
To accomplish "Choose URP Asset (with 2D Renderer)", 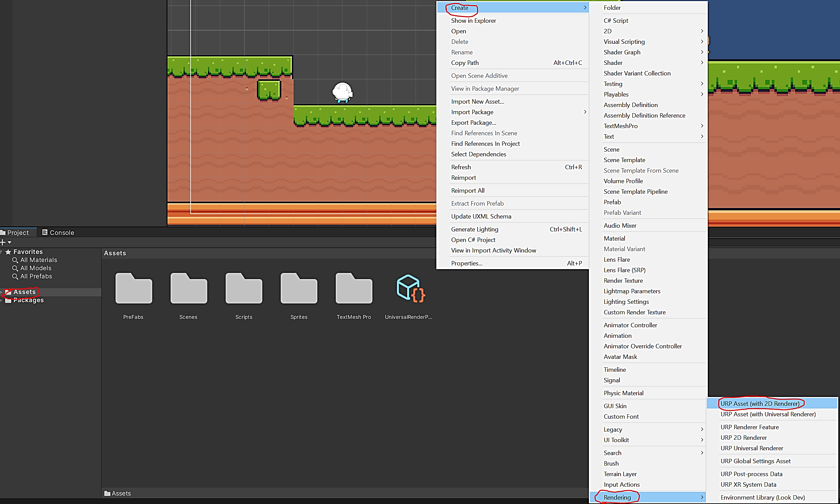I will pos(760,403).
